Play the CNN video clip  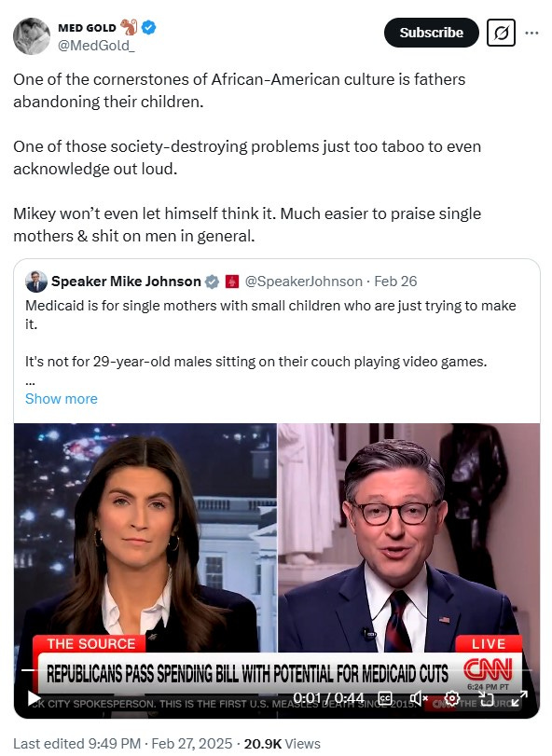tap(34, 698)
